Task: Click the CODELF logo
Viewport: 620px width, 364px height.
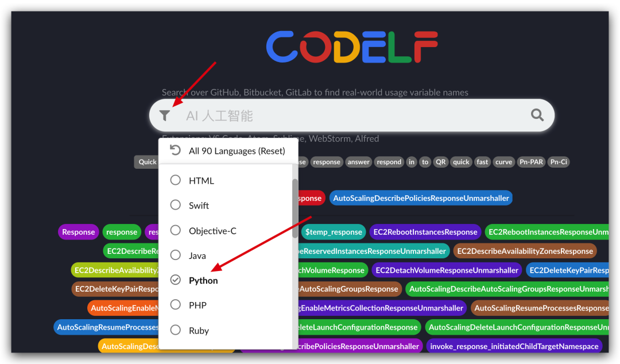Action: pyautogui.click(x=352, y=47)
